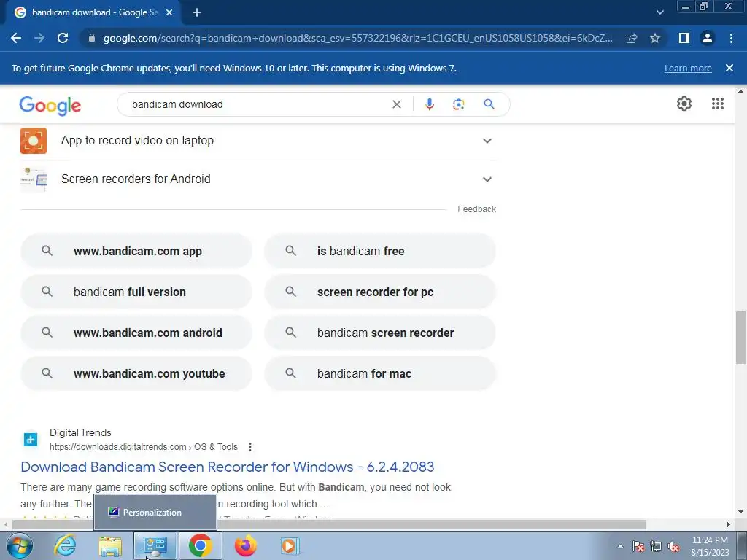
Task: Close the bandicam download tab
Action: click(169, 13)
